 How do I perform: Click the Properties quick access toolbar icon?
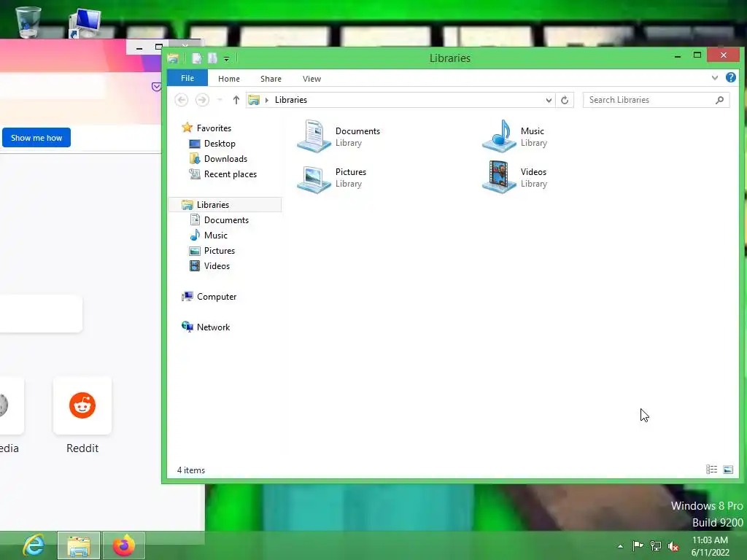click(x=197, y=58)
